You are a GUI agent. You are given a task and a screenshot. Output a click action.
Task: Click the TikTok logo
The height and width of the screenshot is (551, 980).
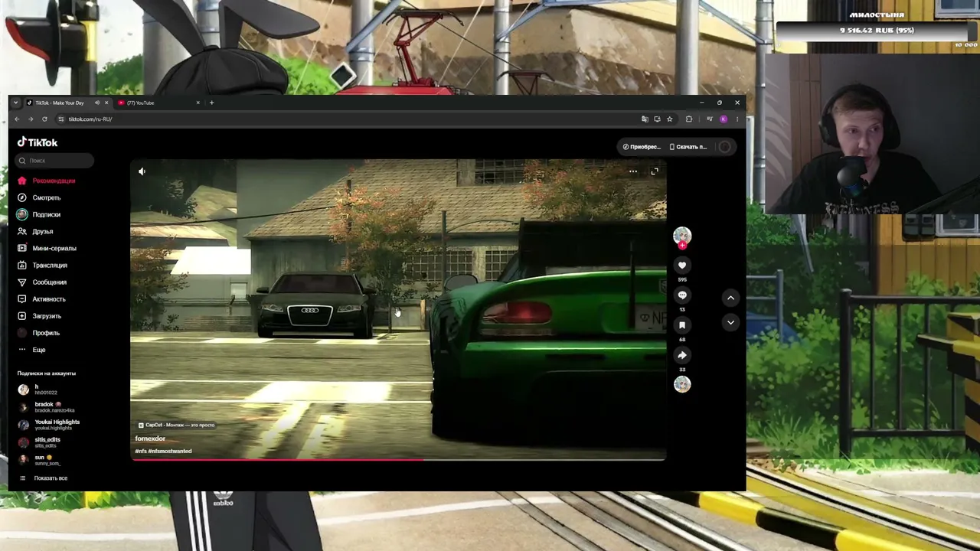(x=38, y=142)
